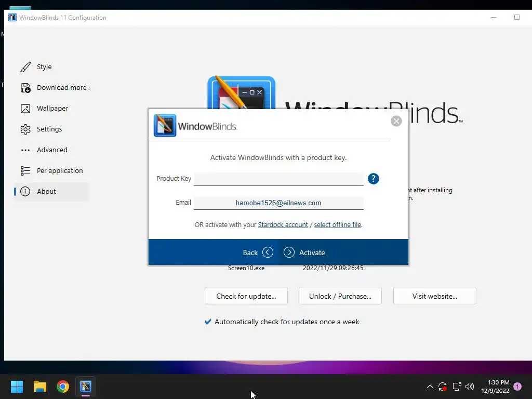Click the Back button label
Viewport: 532px width, 399px height.
250,252
